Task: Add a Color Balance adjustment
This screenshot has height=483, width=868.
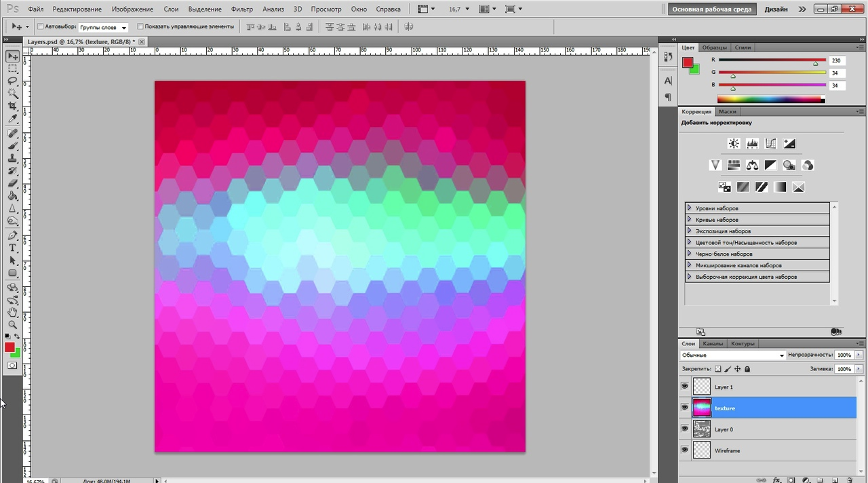Action: [x=752, y=165]
